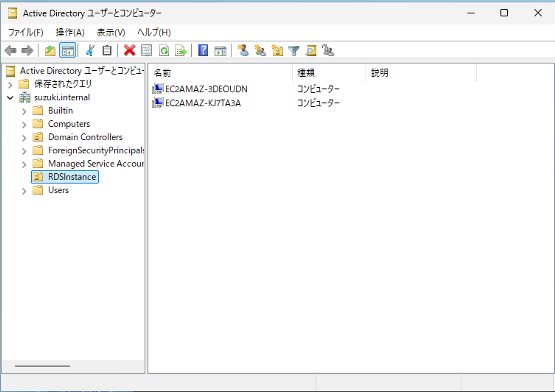This screenshot has height=392, width=555.
Task: Open the 操作(A) menu
Action: tap(70, 32)
